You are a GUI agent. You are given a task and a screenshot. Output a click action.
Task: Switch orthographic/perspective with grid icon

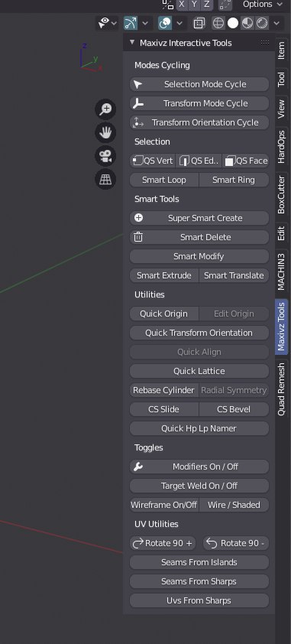[105, 180]
